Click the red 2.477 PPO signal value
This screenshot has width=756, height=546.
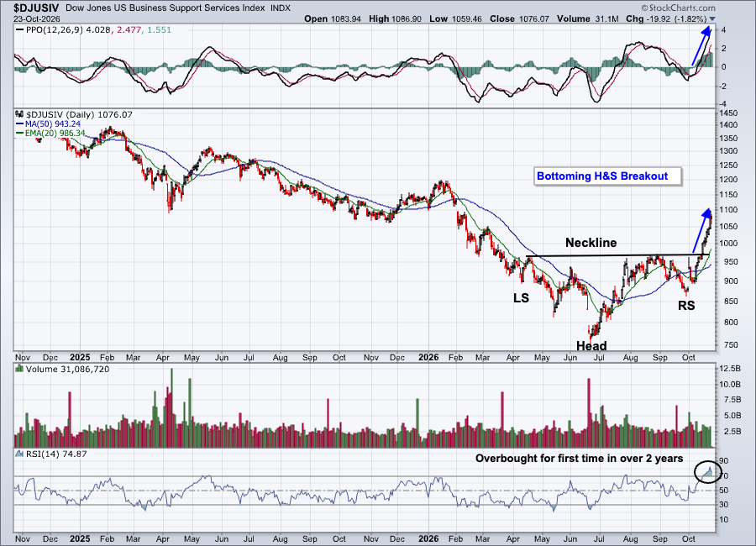(x=128, y=30)
